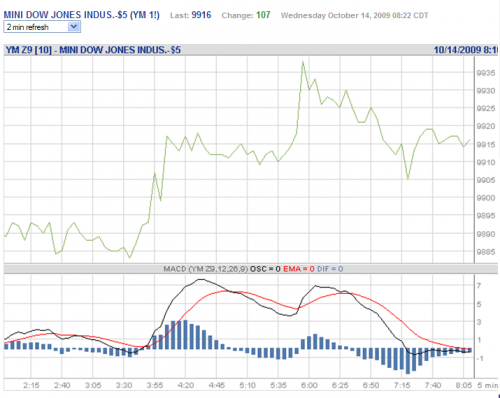The height and width of the screenshot is (398, 500).
Task: Click the 2:40 time axis label
Action: (x=62, y=385)
